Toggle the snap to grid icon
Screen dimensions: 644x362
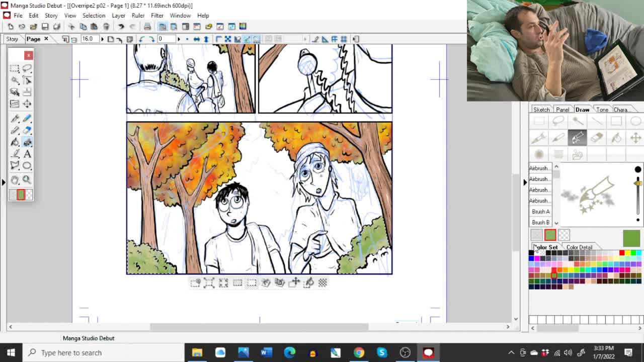pyautogui.click(x=344, y=39)
